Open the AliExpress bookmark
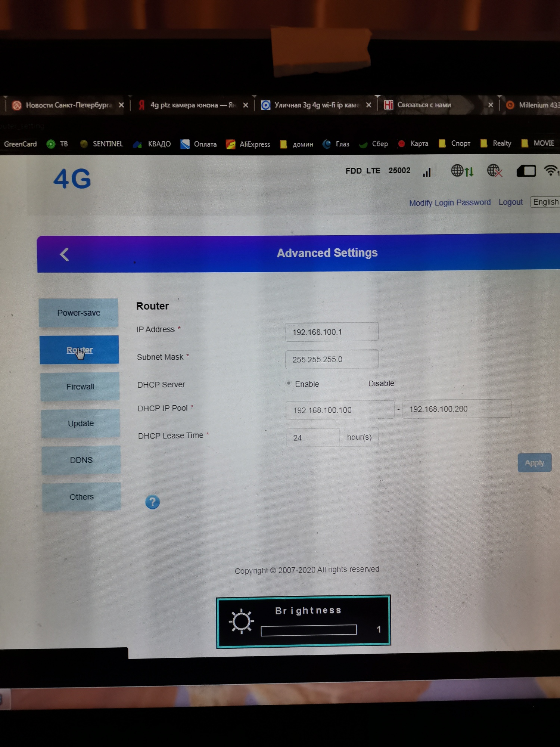Image resolution: width=560 pixels, height=747 pixels. pyautogui.click(x=248, y=144)
